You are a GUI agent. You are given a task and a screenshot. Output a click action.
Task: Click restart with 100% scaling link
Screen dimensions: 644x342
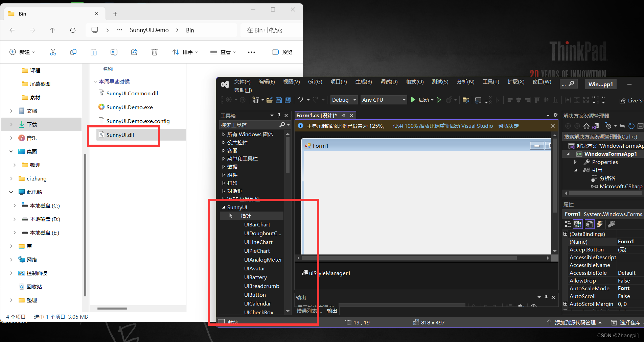[443, 126]
